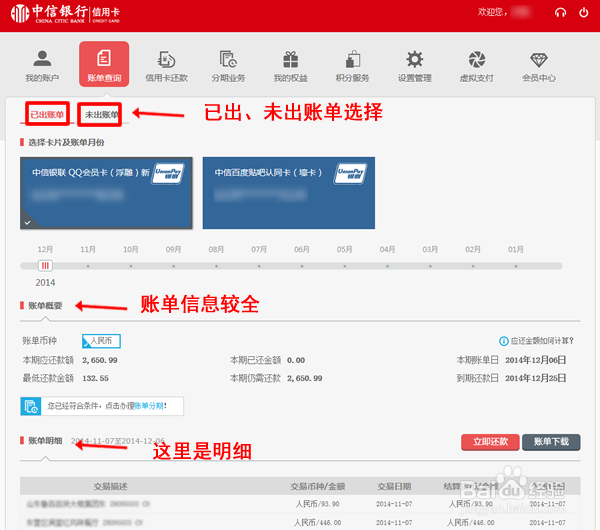Open 虚拟支付 virtual payment icon
Screen dimensions: 600x530
477,65
